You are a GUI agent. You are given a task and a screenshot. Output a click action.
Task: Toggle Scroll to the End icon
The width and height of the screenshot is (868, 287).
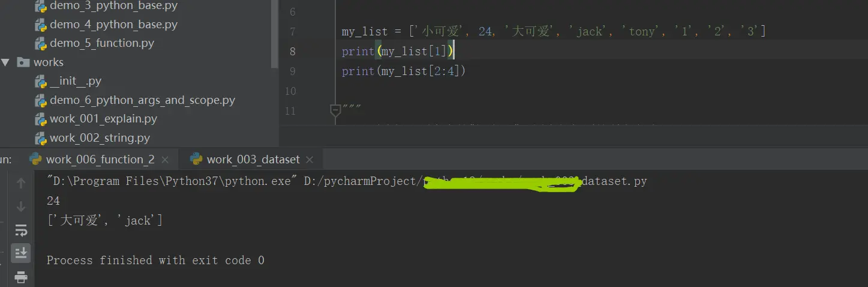[x=21, y=253]
